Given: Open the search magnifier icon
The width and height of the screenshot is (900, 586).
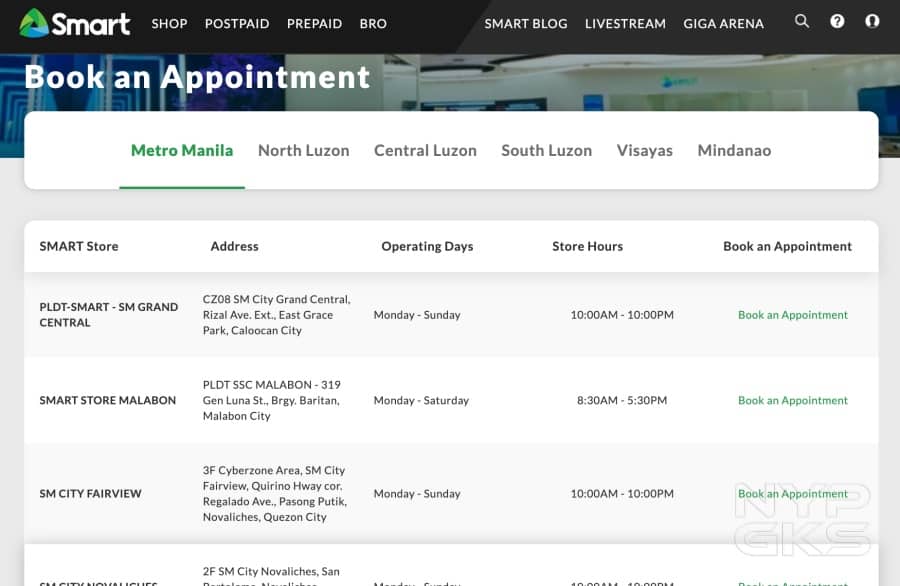Looking at the screenshot, I should pyautogui.click(x=802, y=21).
